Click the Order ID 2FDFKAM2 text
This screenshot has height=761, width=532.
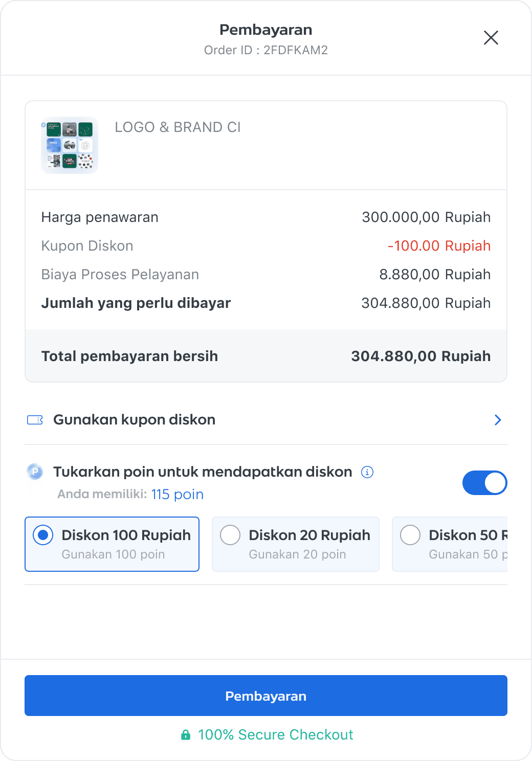point(265,50)
